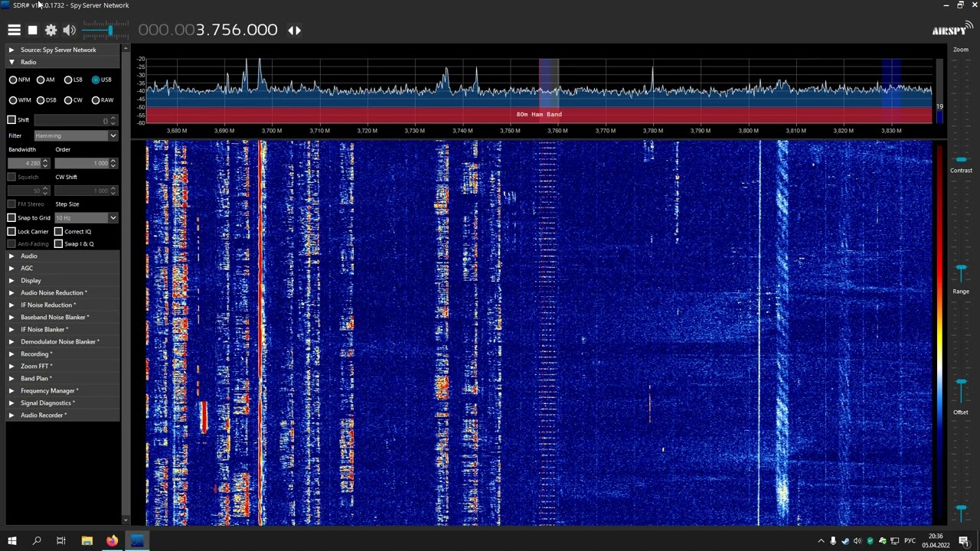Screen dimensions: 980x551
Task: Expand the Audio panel
Action: [x=63, y=256]
